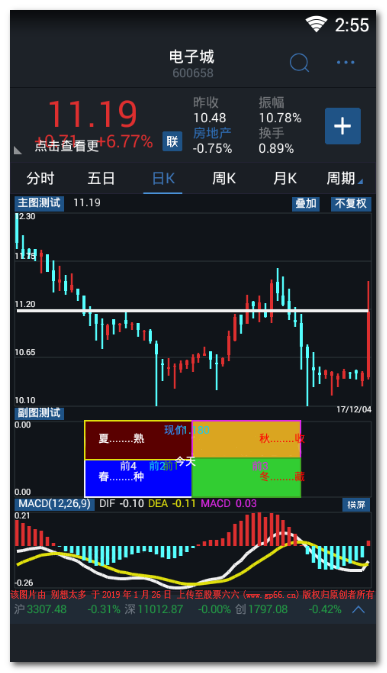The width and height of the screenshot is (387, 673).
Task: Tap the 联 linked-stock badge
Action: pyautogui.click(x=172, y=141)
